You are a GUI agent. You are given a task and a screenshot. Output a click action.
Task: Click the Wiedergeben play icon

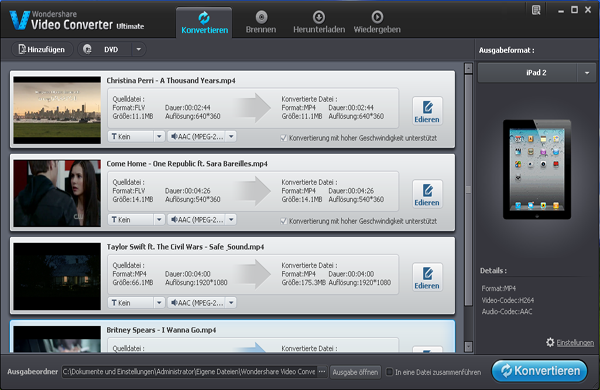coord(377,17)
